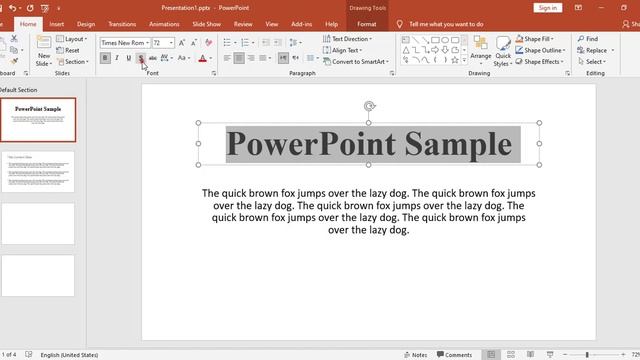Click Convert to SmartArt button
640x360 pixels.
(x=356, y=62)
